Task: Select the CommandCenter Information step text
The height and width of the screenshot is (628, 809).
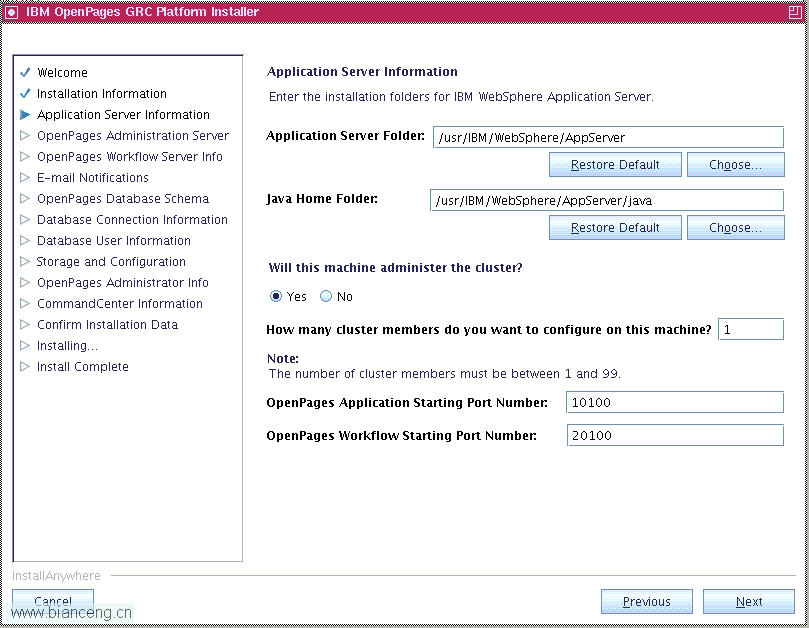Action: 120,304
